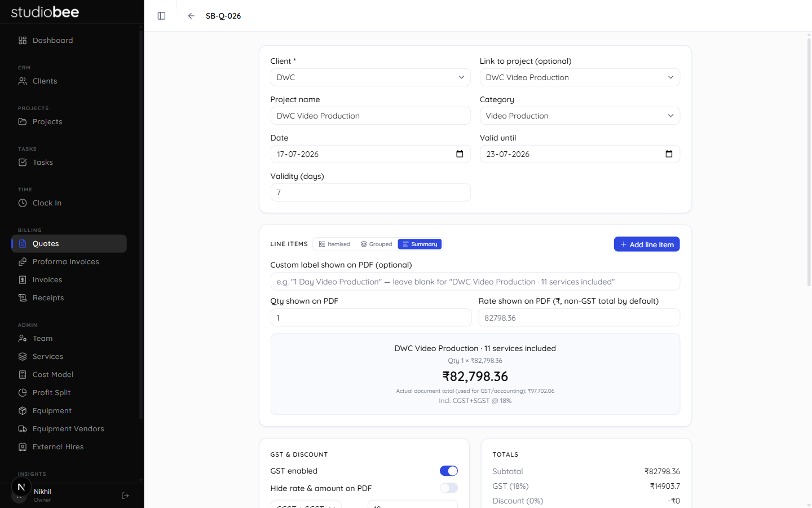Click the Services layers icon
The width and height of the screenshot is (812, 508).
pyautogui.click(x=23, y=357)
